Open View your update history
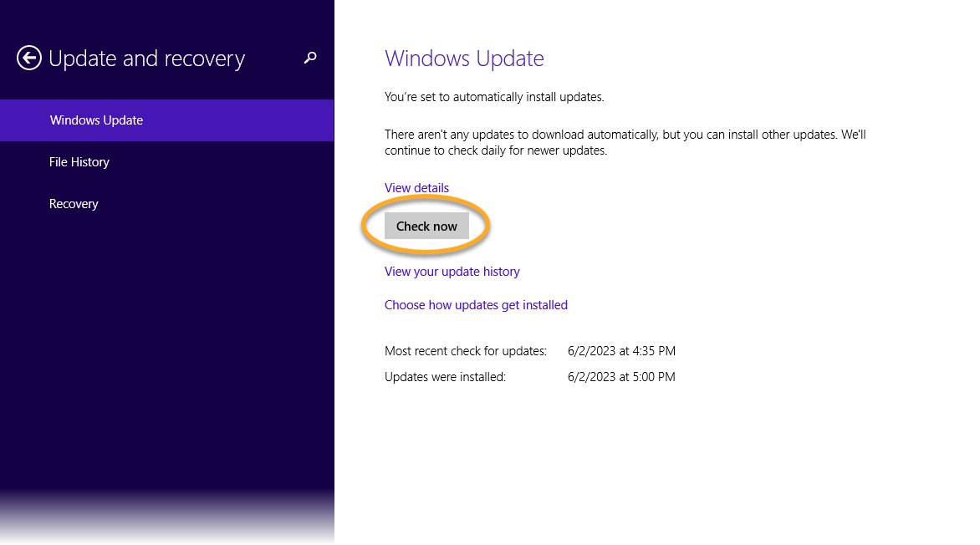 click(x=452, y=272)
